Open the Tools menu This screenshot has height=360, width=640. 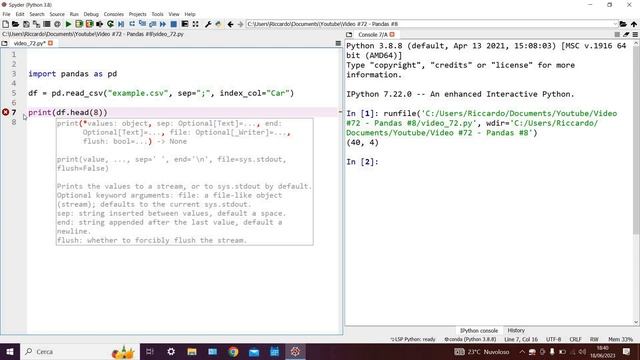click(158, 14)
